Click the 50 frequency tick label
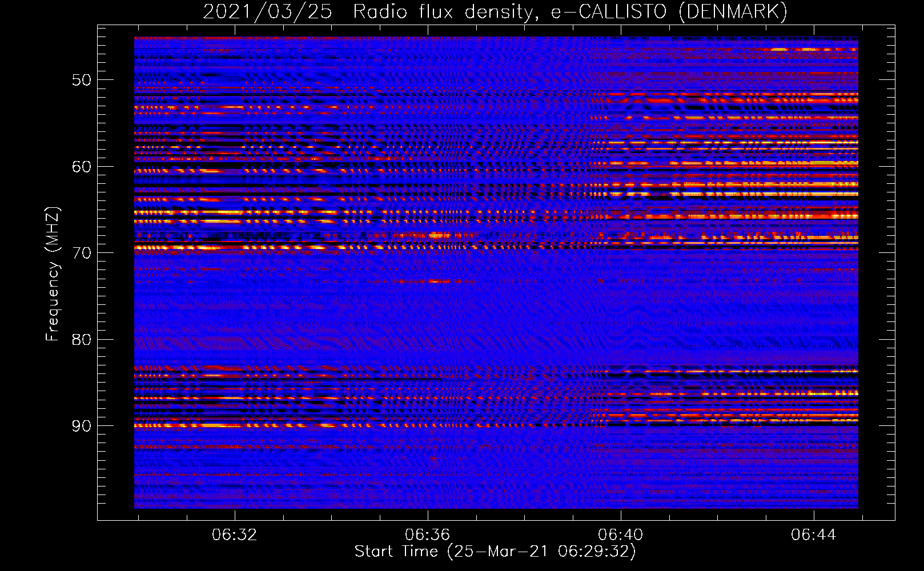This screenshot has width=924, height=571. 82,80
